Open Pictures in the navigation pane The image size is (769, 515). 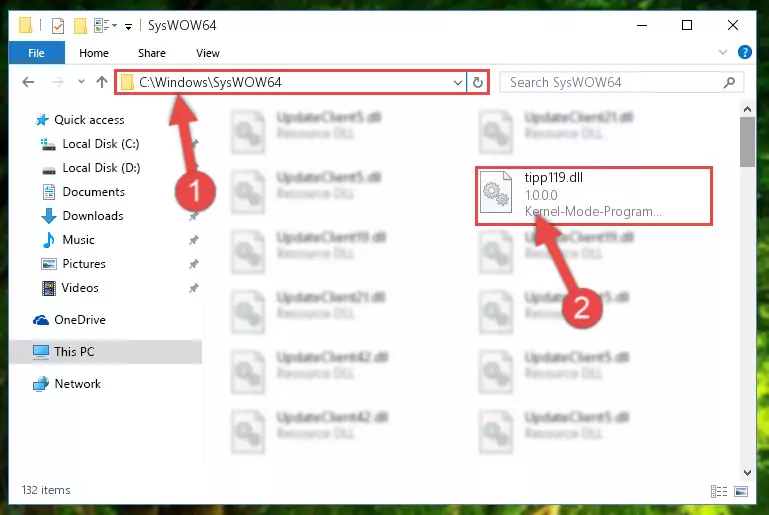click(x=84, y=264)
